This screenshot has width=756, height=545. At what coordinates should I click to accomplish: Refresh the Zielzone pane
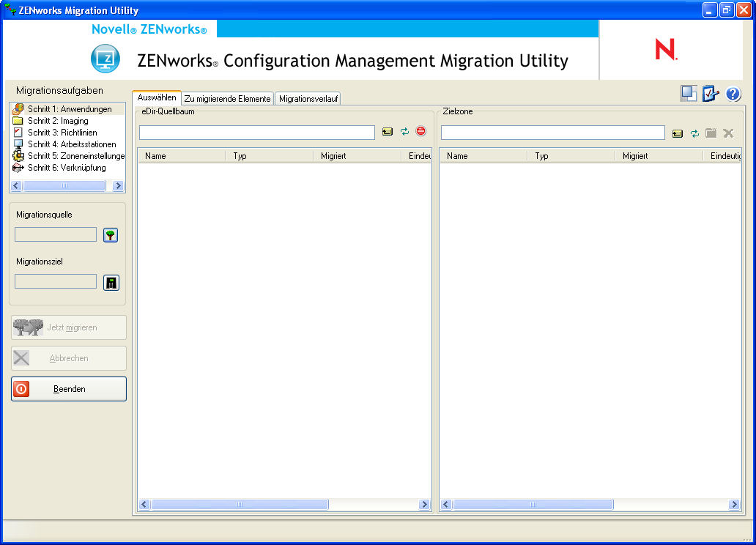694,132
